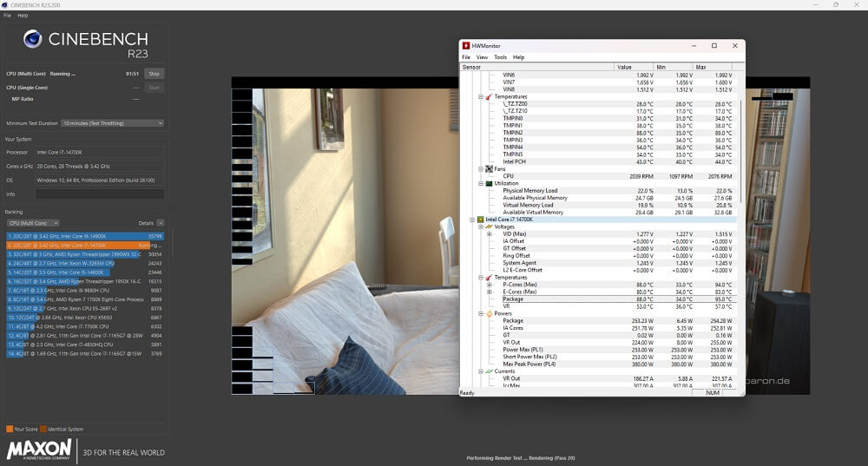Click the HWMonitor app icon in title bar
This screenshot has width=868, height=466.
pyautogui.click(x=466, y=46)
